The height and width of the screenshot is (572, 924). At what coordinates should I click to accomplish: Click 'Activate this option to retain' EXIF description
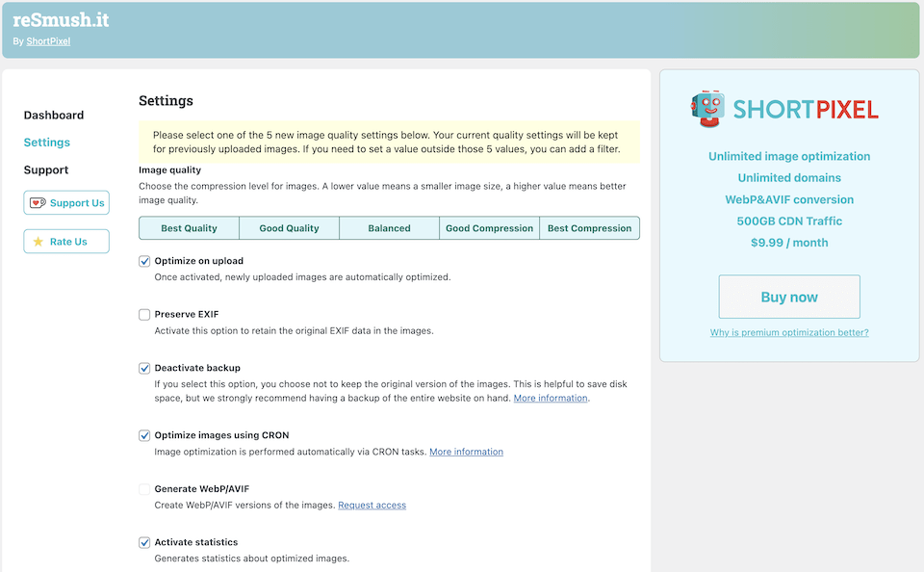[295, 331]
